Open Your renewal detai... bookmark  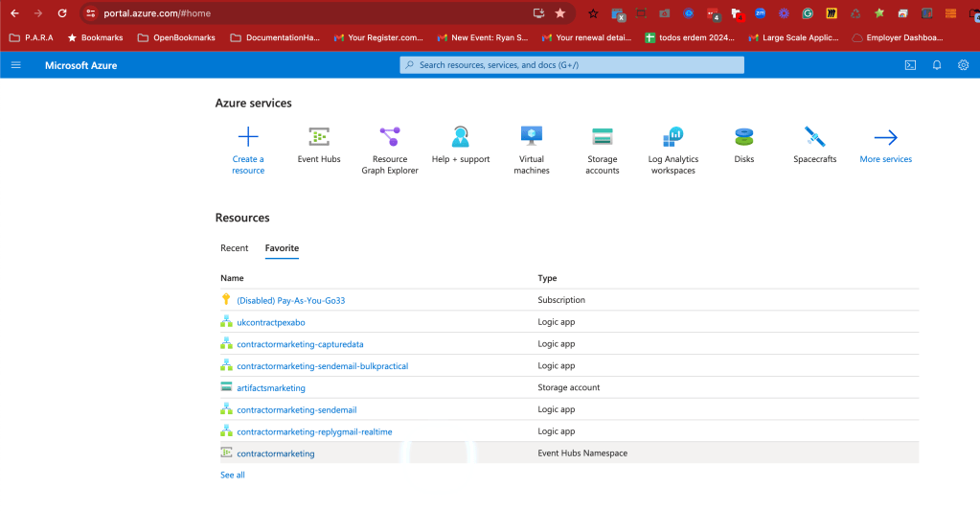coord(587,37)
